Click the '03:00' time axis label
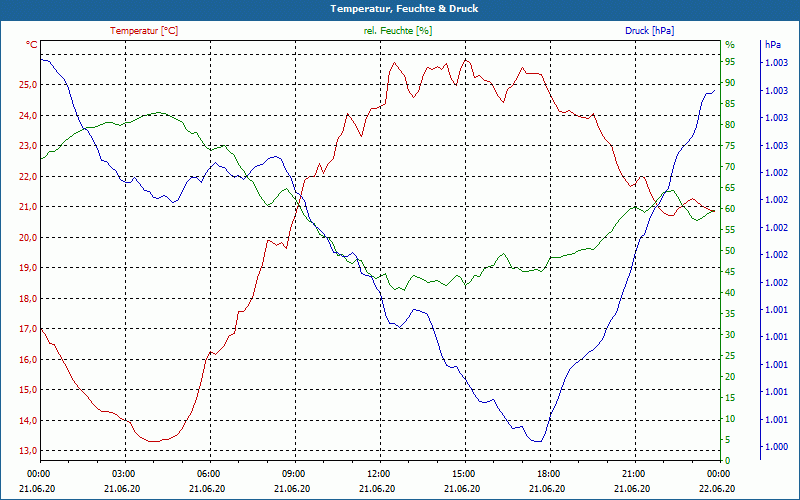800x500 pixels. (122, 473)
